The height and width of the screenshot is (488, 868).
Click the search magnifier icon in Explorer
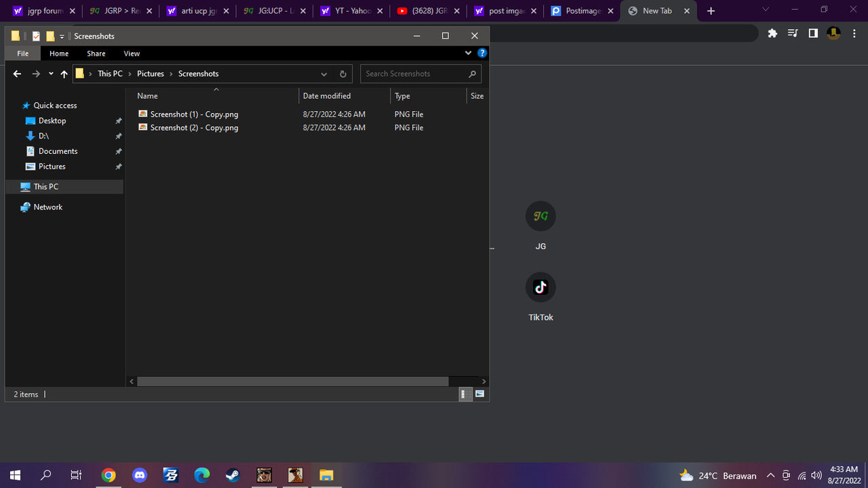(x=472, y=74)
